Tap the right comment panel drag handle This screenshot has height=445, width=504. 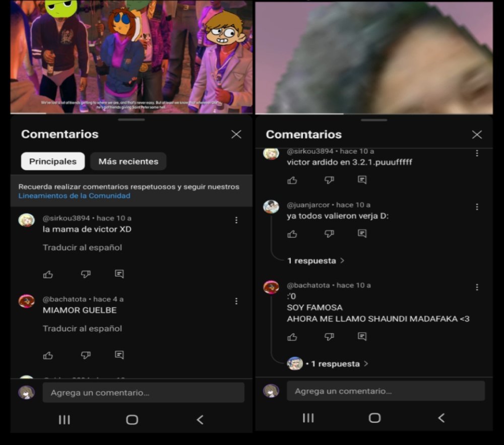[x=374, y=120]
